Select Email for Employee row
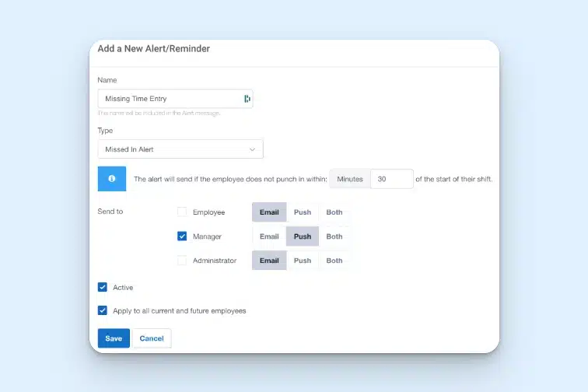The image size is (588, 392). click(x=269, y=212)
